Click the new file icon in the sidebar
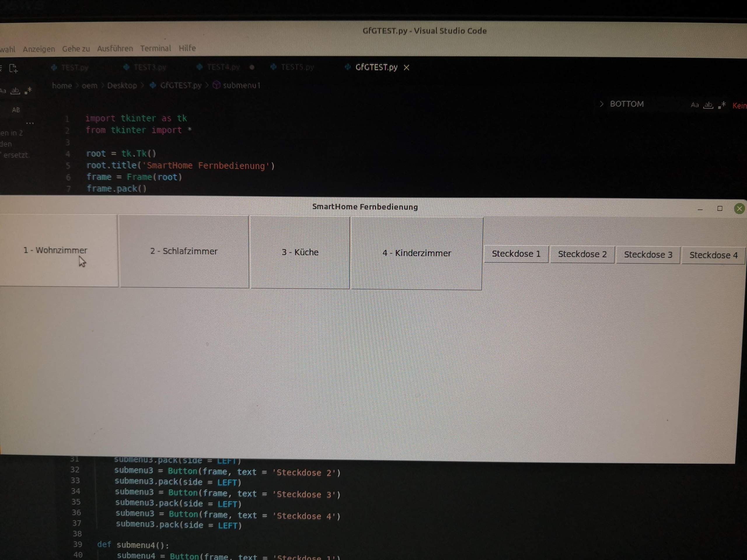The height and width of the screenshot is (560, 747). (x=13, y=68)
